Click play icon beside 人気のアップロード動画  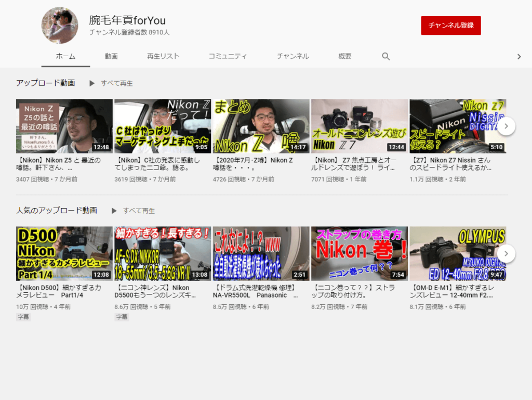pyautogui.click(x=114, y=211)
